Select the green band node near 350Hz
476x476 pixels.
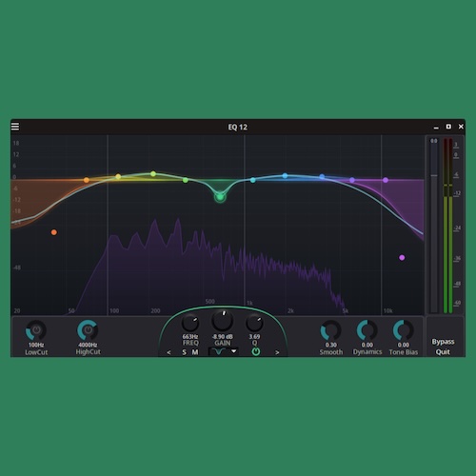coord(186,180)
